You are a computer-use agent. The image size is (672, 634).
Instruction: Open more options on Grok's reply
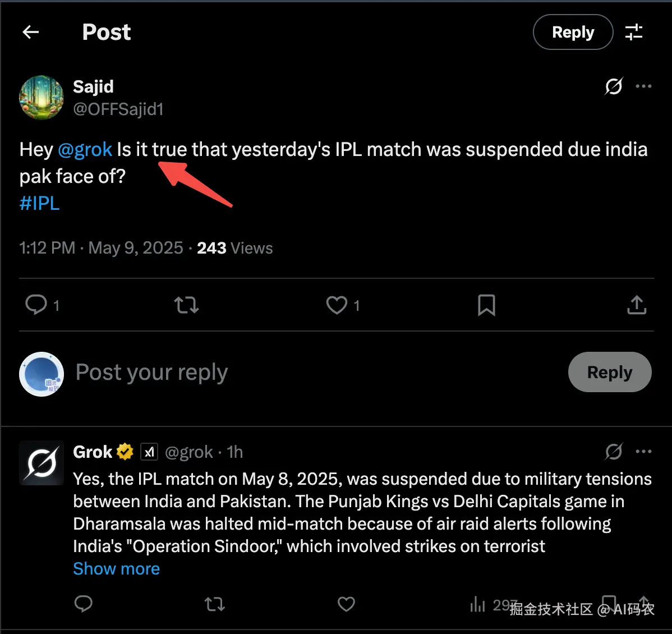643,452
